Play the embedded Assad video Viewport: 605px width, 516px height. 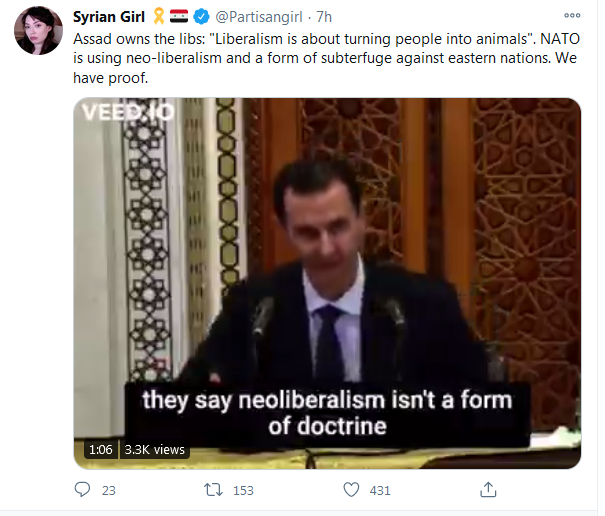[x=327, y=283]
